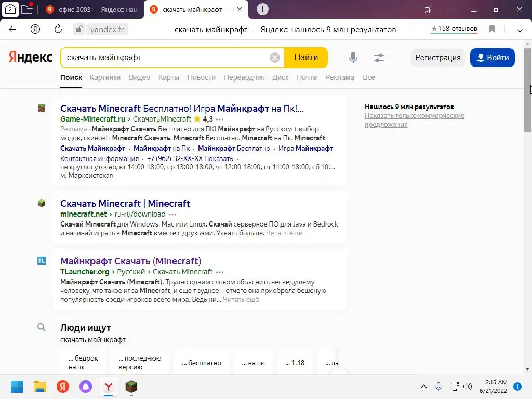
Task: Click 'Читать ещё' in the TLauncher snippet
Action: pyautogui.click(x=241, y=300)
